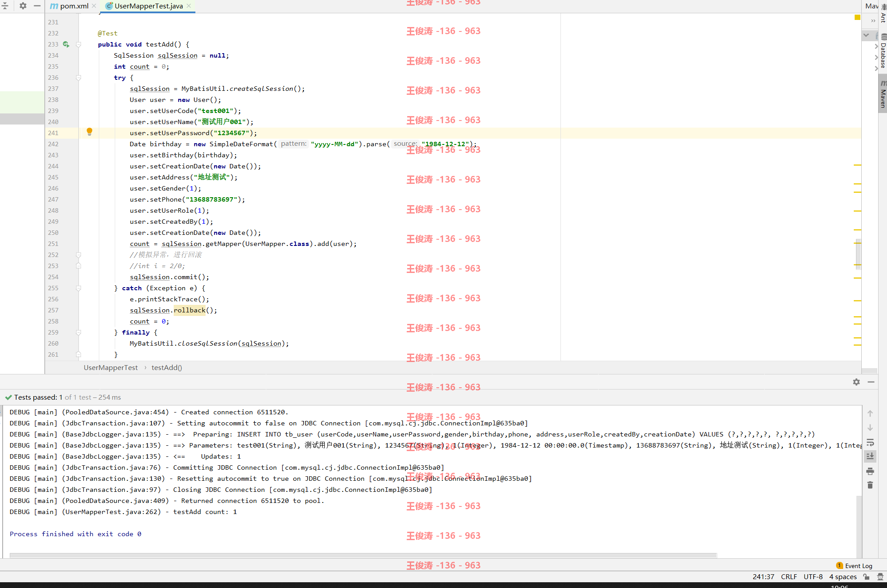
Task: Toggle the catch block fold at line 255
Action: 78,288
